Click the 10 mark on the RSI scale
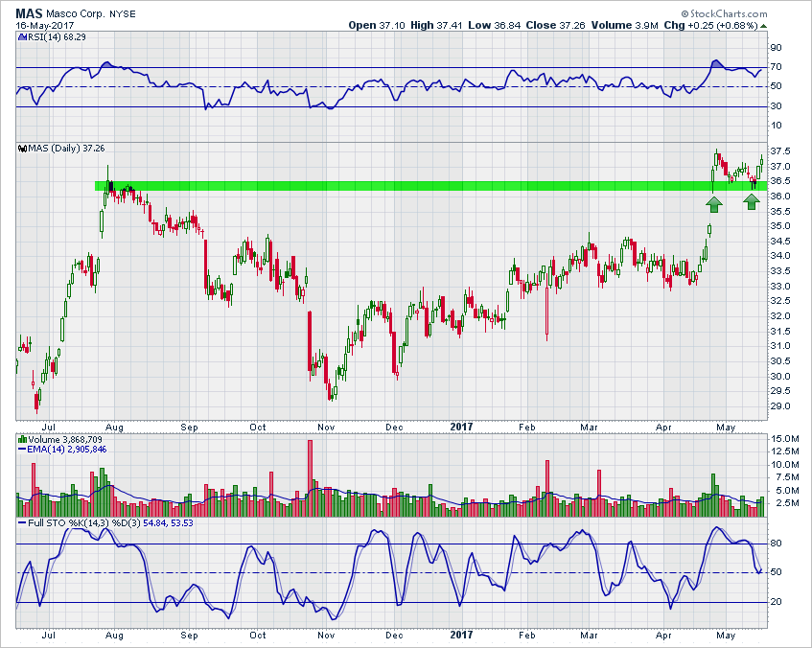Image resolution: width=812 pixels, height=648 pixels. tap(776, 126)
